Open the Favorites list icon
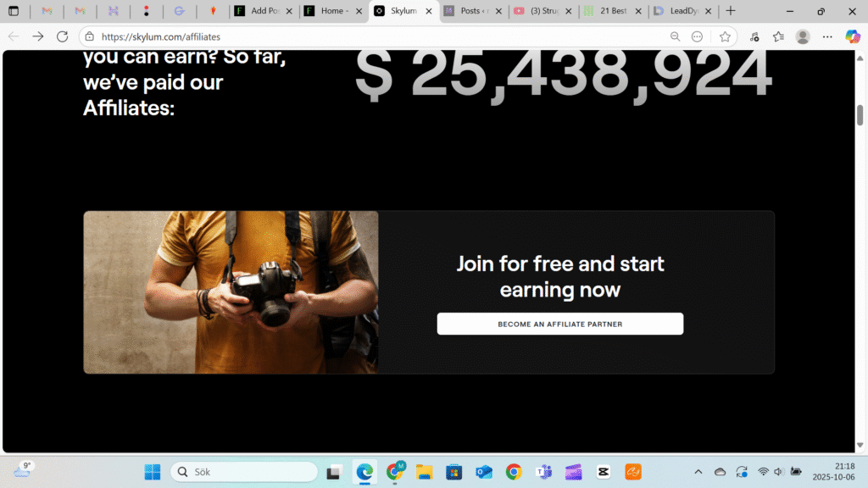The image size is (868, 488). point(778,36)
